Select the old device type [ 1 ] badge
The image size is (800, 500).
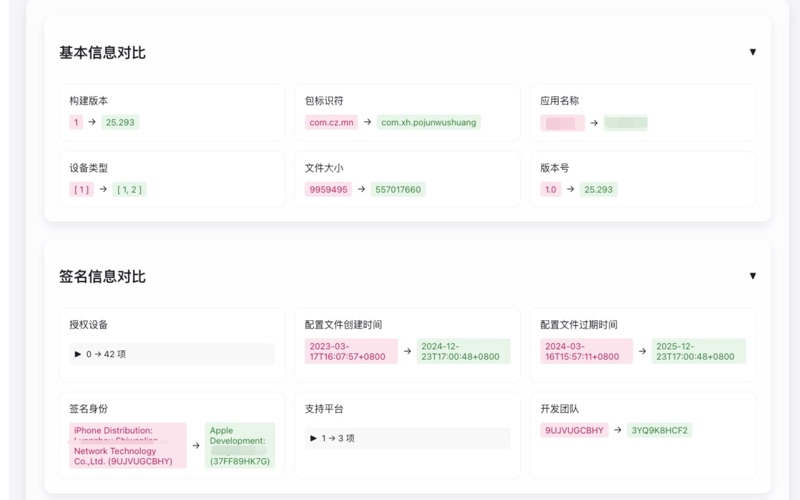[x=81, y=189]
